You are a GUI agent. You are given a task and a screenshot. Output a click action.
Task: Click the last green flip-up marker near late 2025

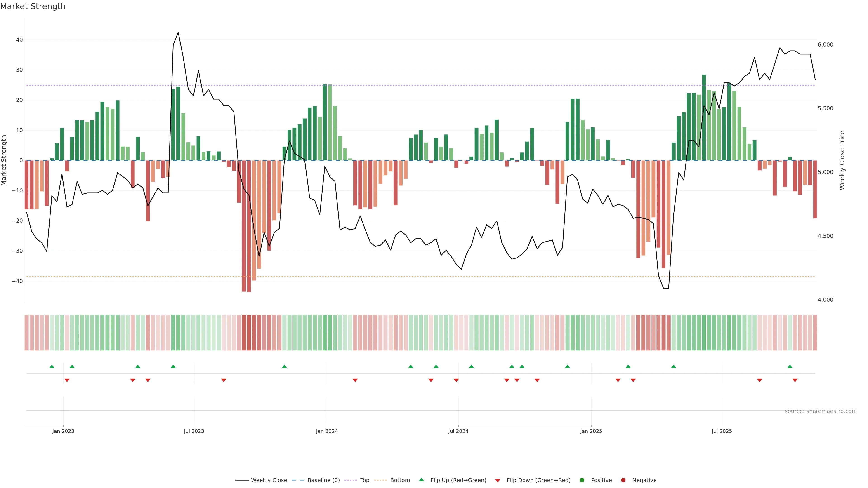click(x=790, y=366)
